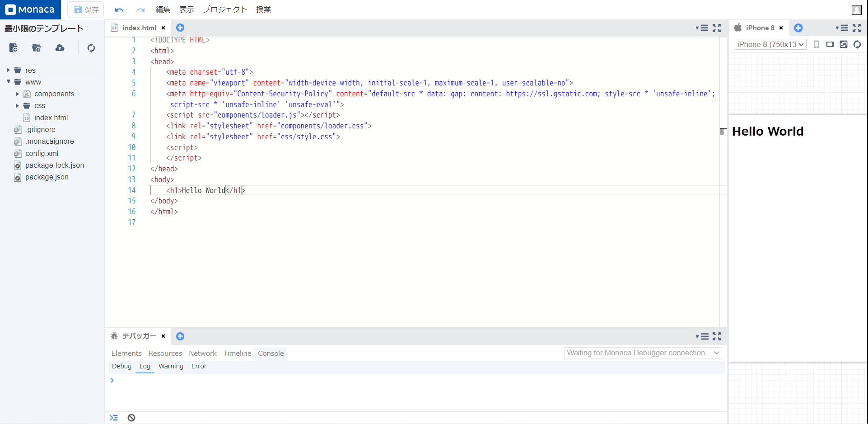Image resolution: width=868 pixels, height=424 pixels.
Task: Maximize the preview pane
Action: (857, 28)
